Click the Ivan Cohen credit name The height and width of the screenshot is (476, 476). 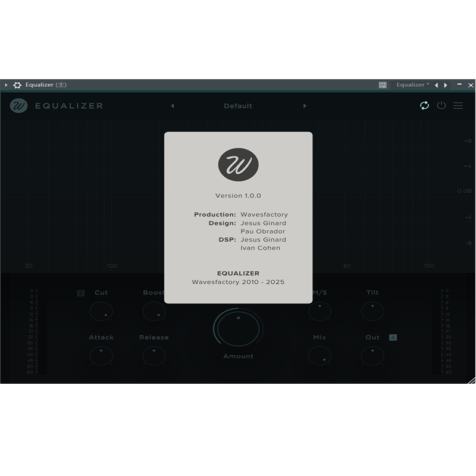click(261, 248)
